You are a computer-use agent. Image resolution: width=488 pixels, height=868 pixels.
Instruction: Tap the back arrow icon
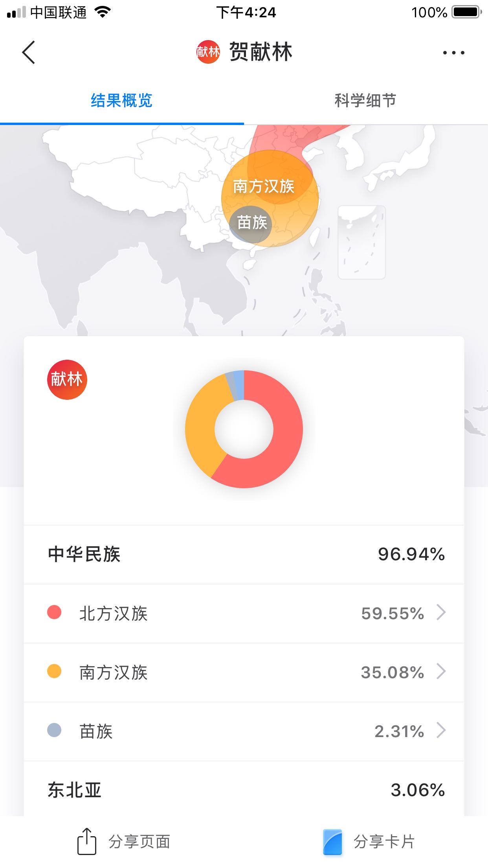(29, 52)
